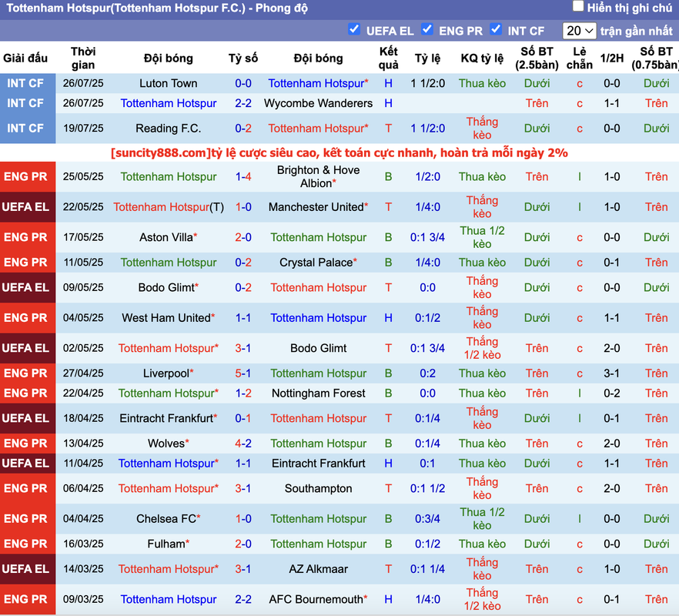Open the 20 recent matches dropdown
The image size is (679, 616).
pyautogui.click(x=579, y=31)
